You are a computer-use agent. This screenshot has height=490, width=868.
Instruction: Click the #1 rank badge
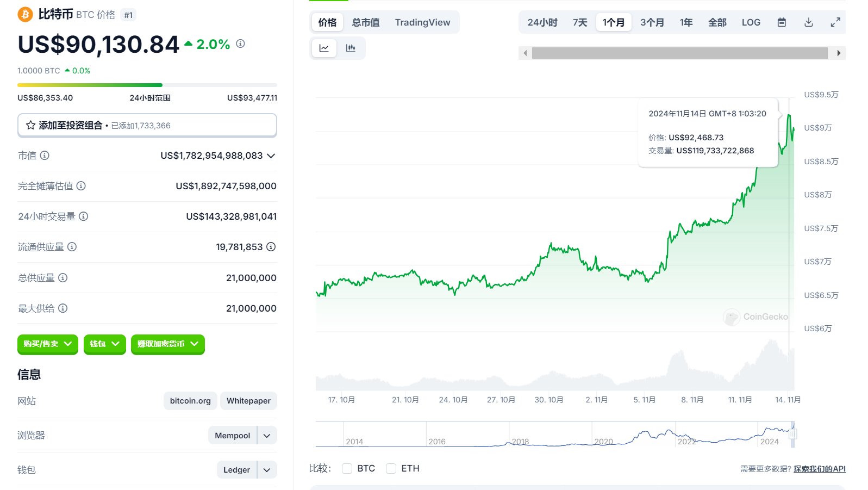[x=128, y=15]
